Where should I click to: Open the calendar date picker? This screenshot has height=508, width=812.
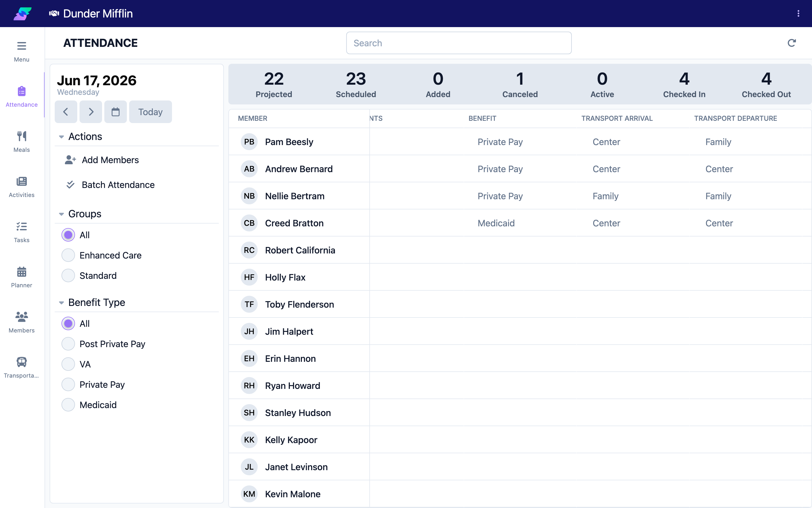[115, 112]
